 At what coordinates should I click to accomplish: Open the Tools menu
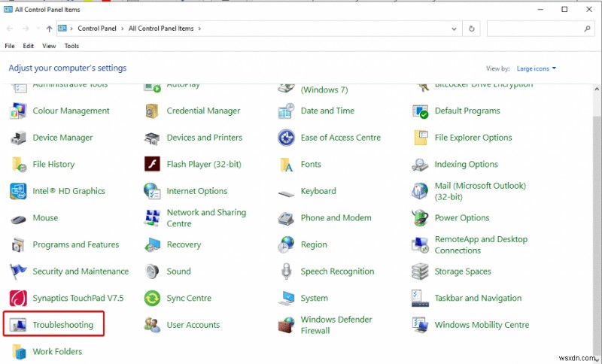click(x=71, y=46)
